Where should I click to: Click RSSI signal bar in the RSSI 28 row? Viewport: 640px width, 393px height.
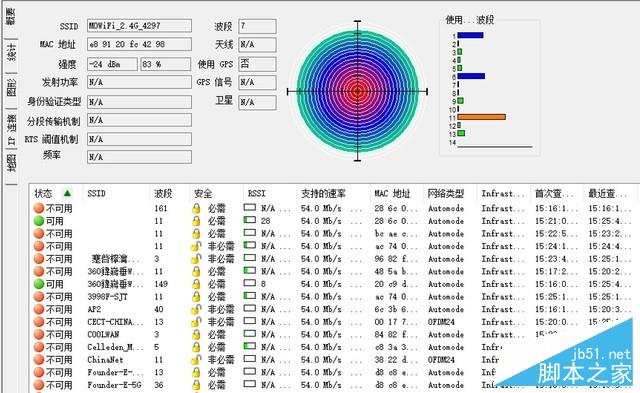click(x=250, y=220)
